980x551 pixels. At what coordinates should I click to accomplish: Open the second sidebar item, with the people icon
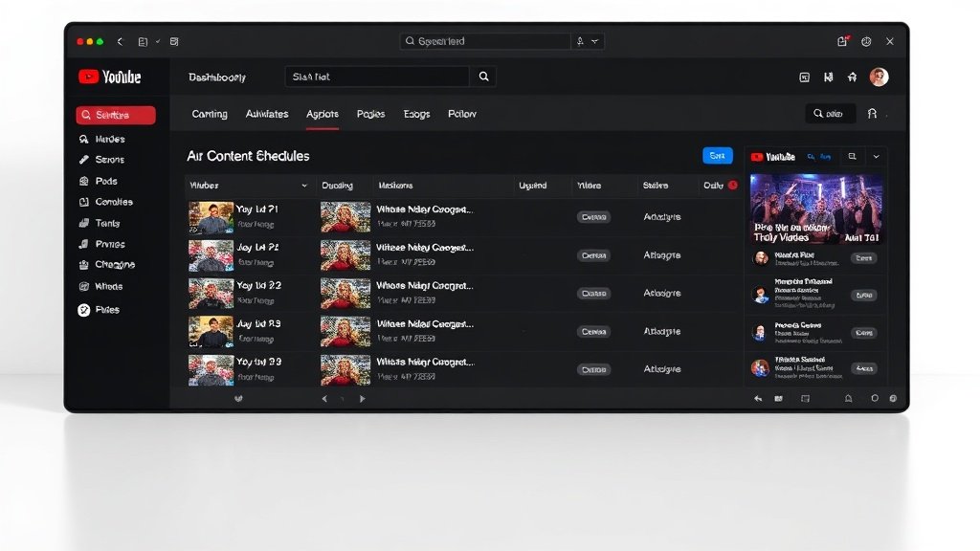(102, 139)
